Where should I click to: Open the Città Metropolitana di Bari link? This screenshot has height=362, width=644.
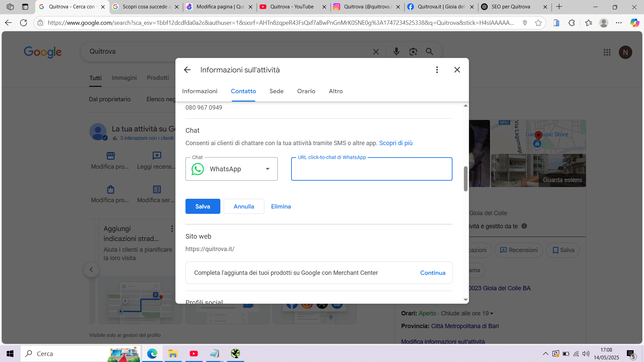pyautogui.click(x=465, y=326)
